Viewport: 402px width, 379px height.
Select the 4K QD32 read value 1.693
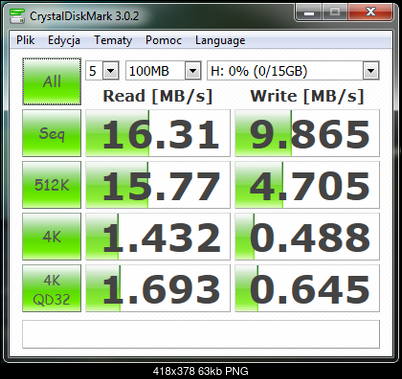158,288
